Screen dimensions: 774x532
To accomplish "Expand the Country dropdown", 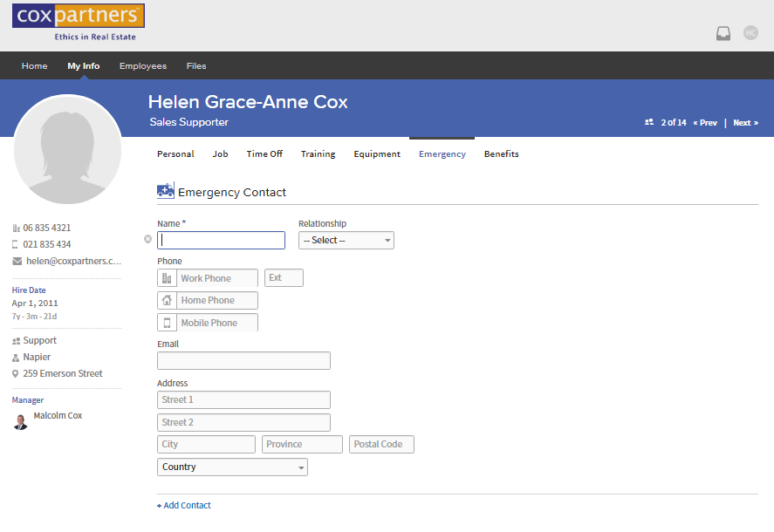I will tap(232, 467).
